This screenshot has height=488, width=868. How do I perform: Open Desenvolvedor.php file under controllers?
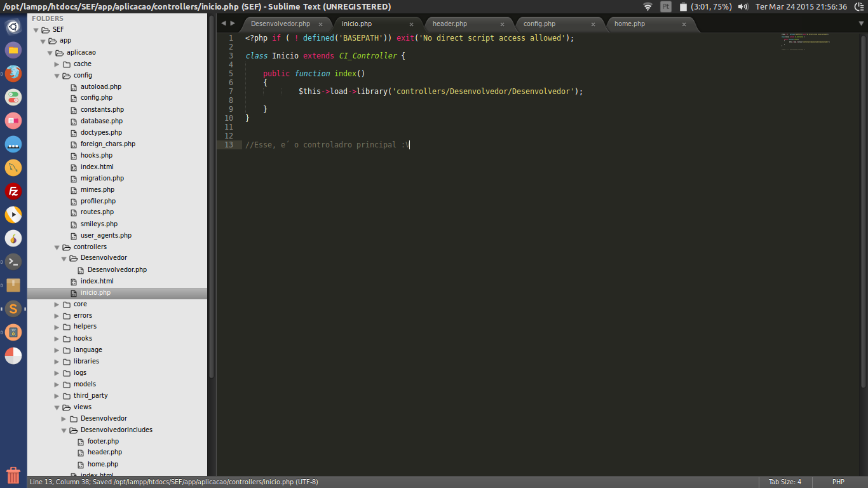pyautogui.click(x=117, y=269)
